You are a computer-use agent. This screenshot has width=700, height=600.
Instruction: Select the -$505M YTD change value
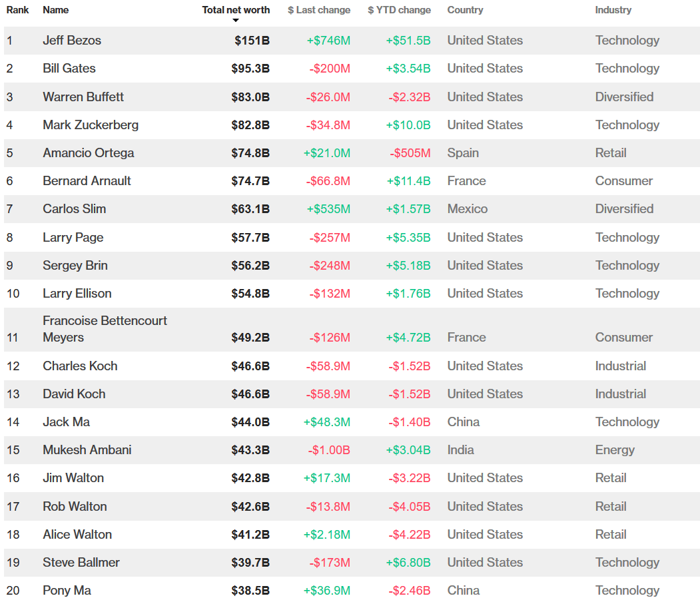point(410,154)
